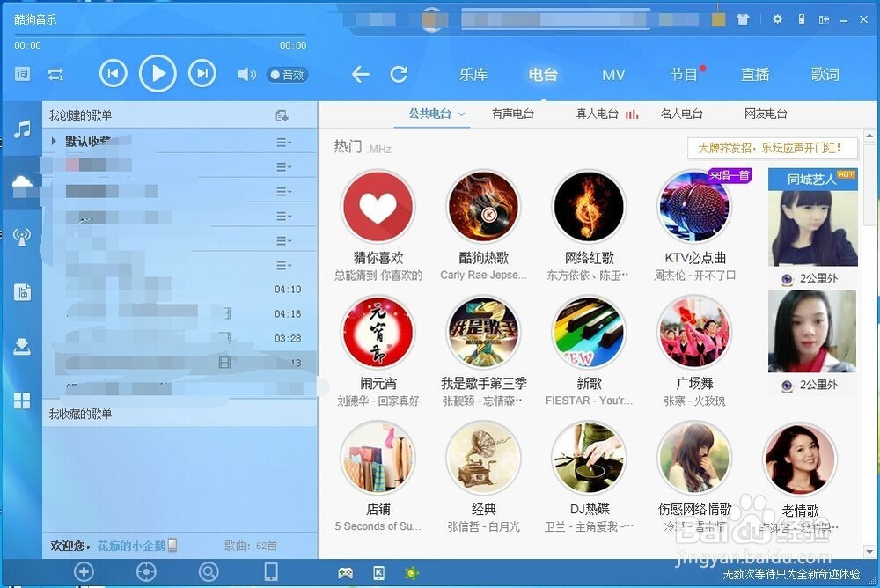The width and height of the screenshot is (880, 588).
Task: Open local music note sidebar icon
Action: point(22,129)
